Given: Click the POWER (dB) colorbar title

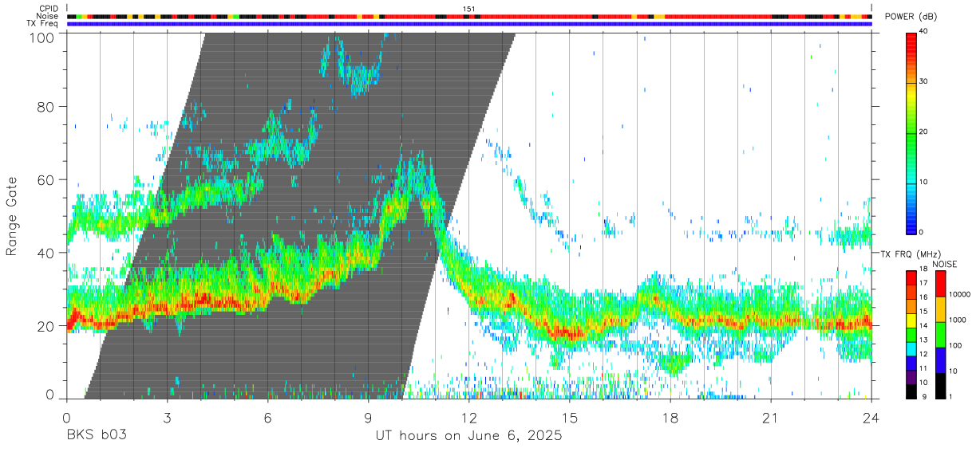Looking at the screenshot, I should click(x=912, y=17).
